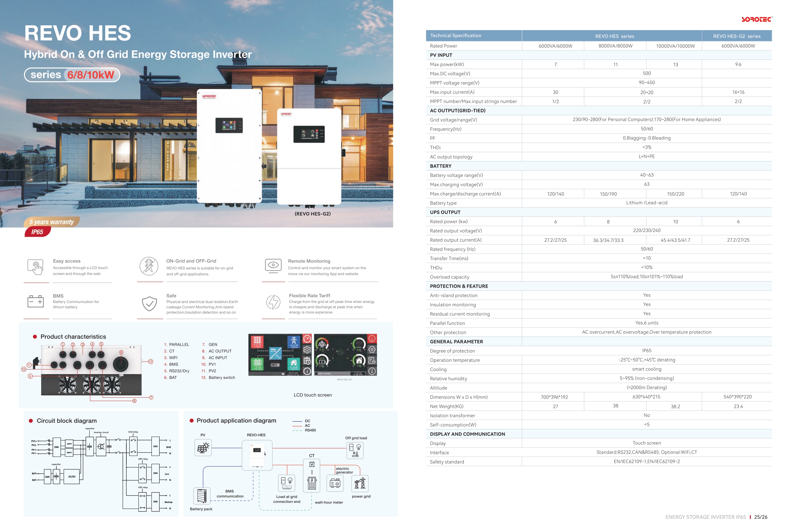Click the UPS OUTPUT section header
The image size is (786, 532).
tap(599, 212)
